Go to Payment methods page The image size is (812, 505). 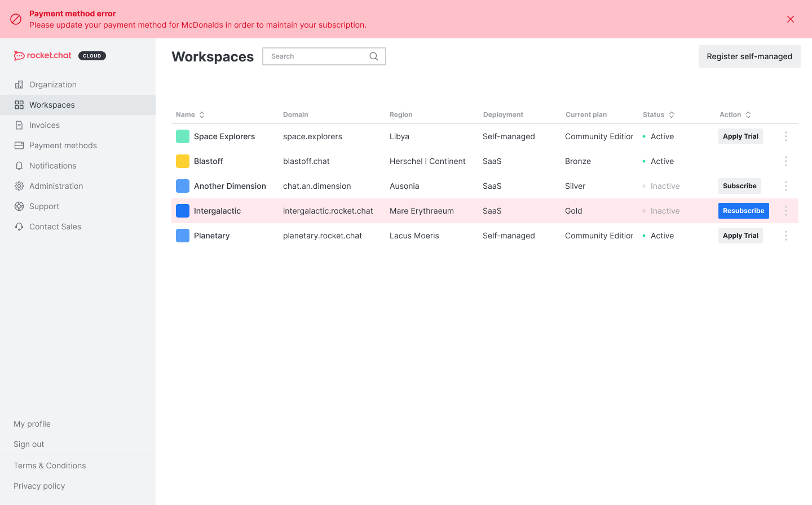63,145
